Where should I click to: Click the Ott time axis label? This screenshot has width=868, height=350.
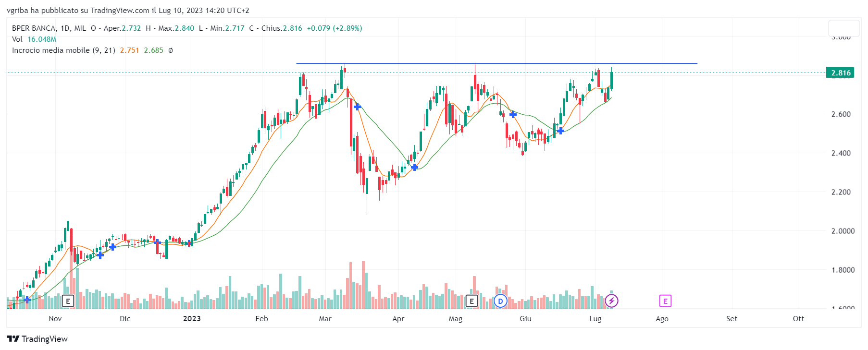(798, 319)
